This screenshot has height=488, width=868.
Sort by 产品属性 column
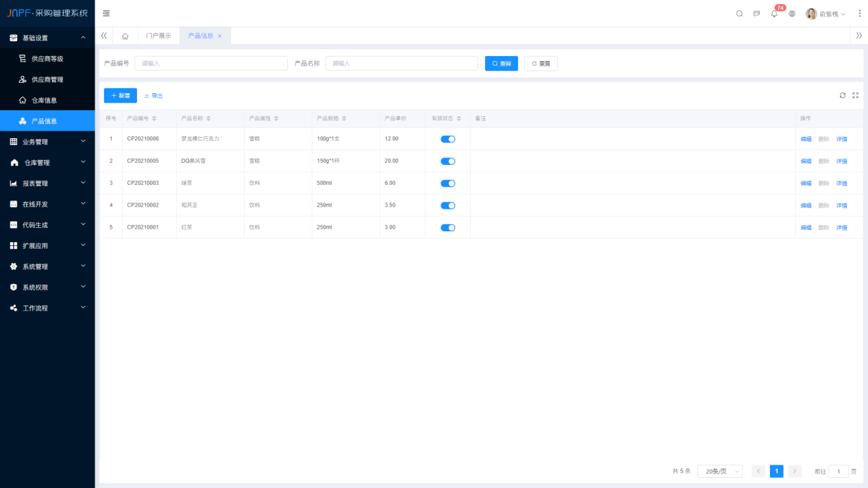click(x=276, y=119)
